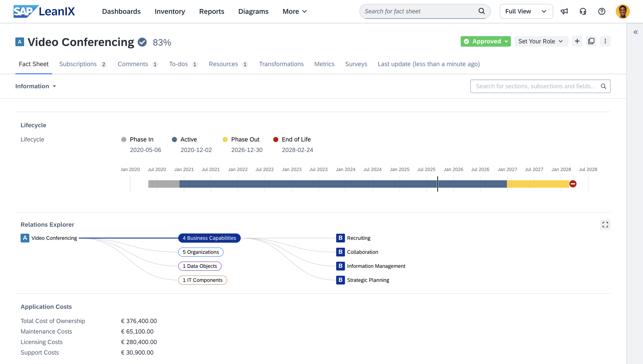The image size is (643, 364).
Task: Open the support headset icon
Action: pos(583,11)
